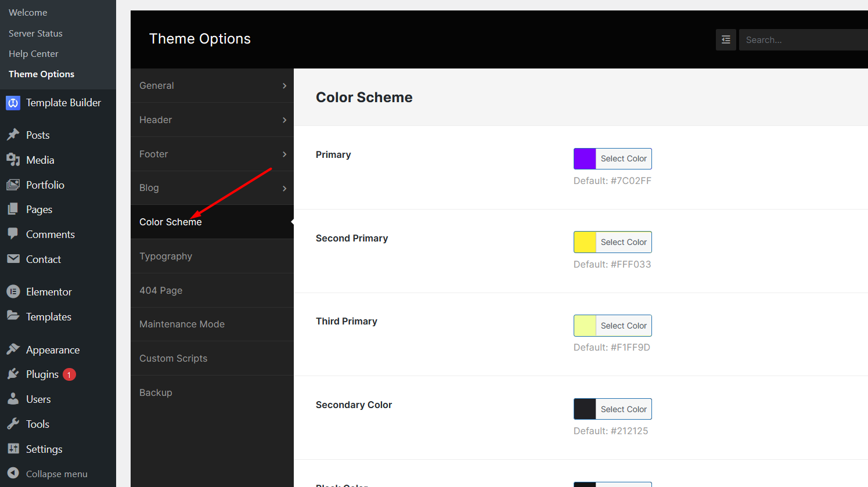Open the Custom Scripts tab

(x=212, y=358)
